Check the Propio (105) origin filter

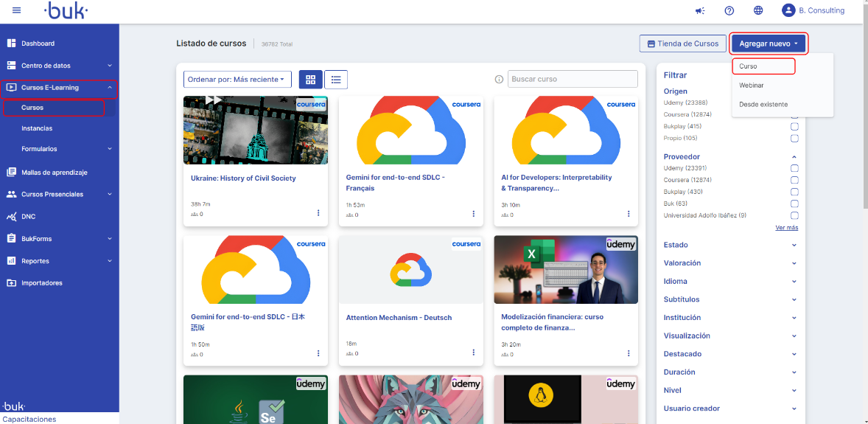[x=794, y=138]
